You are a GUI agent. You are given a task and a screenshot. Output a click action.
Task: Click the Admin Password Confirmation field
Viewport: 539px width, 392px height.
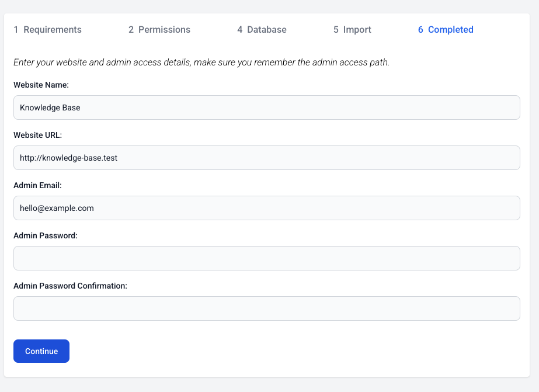[x=267, y=308]
